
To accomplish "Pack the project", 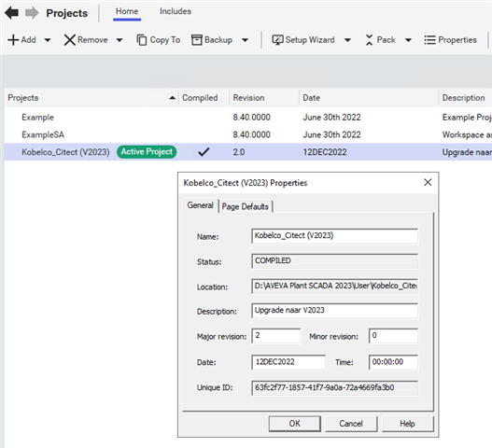I will click(380, 40).
